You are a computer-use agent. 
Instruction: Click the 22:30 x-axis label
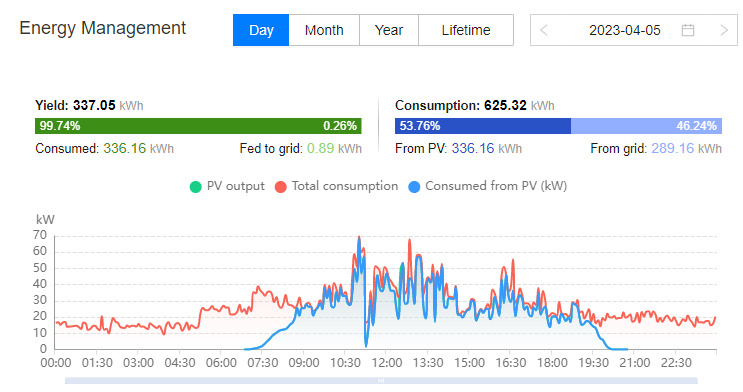pos(676,363)
